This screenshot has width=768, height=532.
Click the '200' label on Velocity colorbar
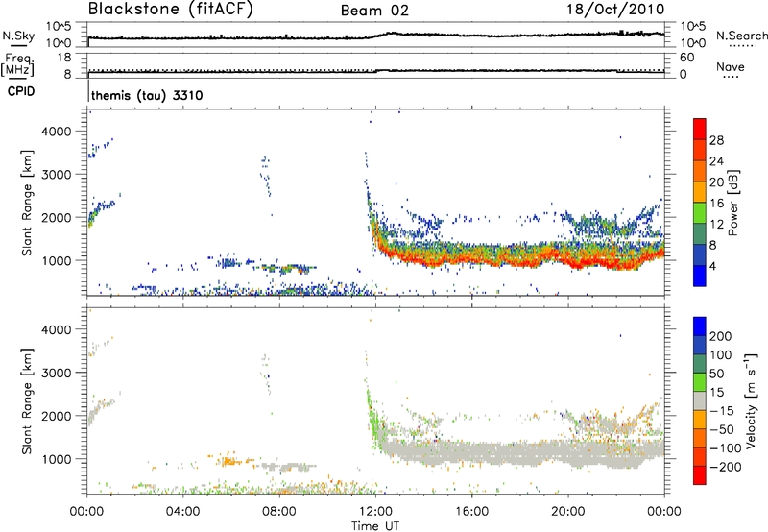pos(721,336)
